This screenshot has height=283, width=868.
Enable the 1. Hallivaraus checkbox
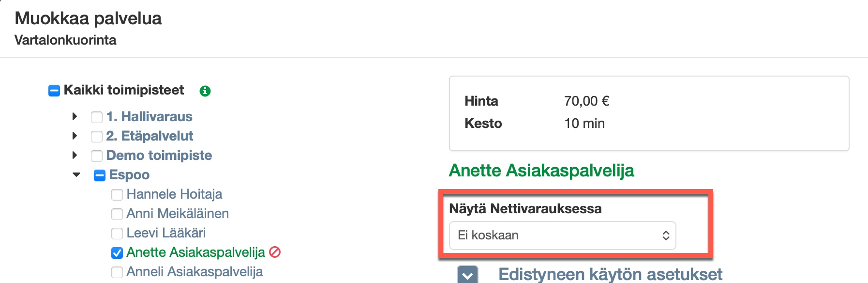tap(97, 117)
